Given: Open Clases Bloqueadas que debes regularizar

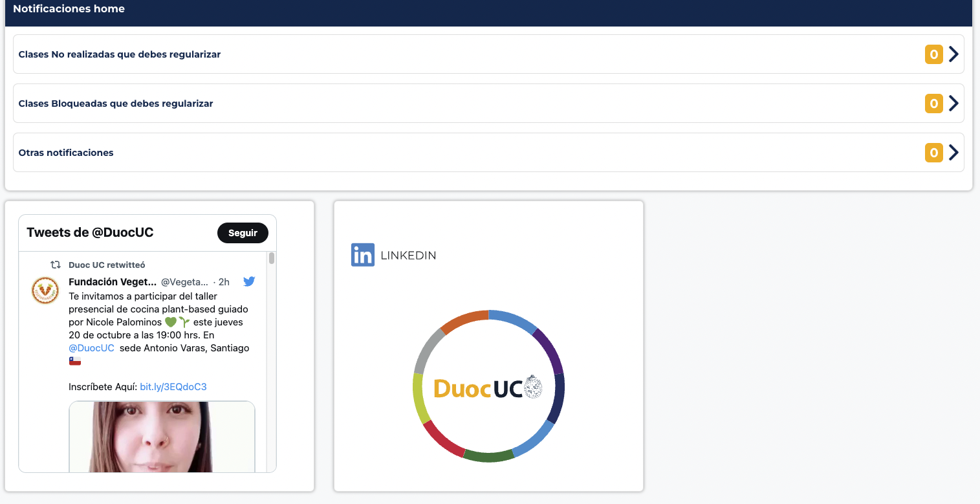Looking at the screenshot, I should click(x=488, y=104).
